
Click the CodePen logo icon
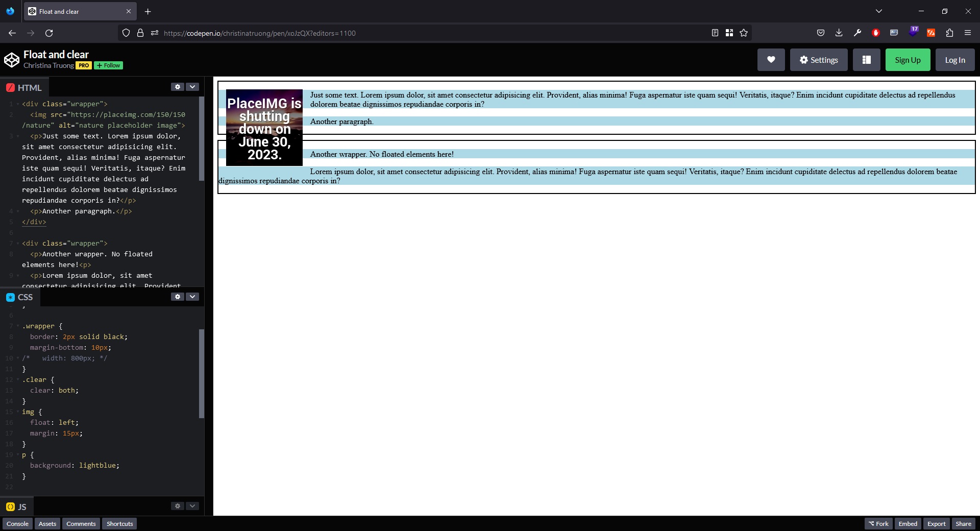[12, 60]
